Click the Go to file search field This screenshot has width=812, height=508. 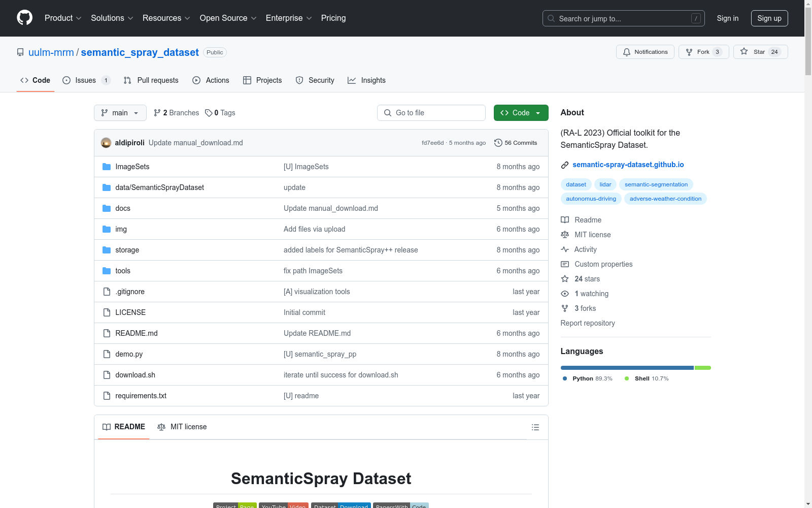click(431, 113)
